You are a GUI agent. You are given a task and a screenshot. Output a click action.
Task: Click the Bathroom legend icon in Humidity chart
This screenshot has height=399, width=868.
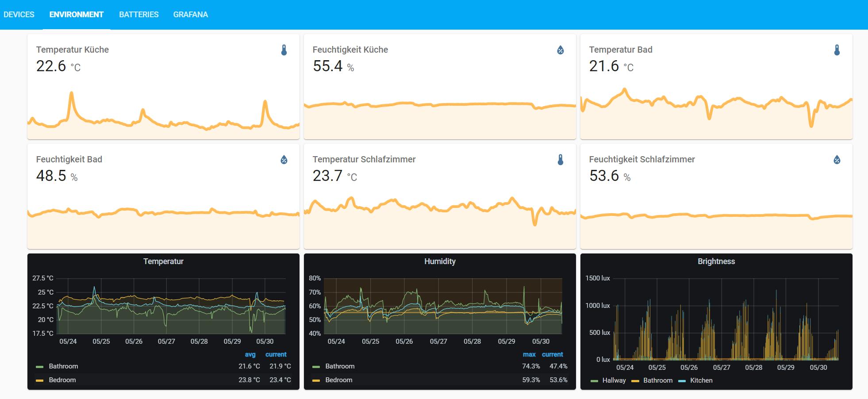316,366
